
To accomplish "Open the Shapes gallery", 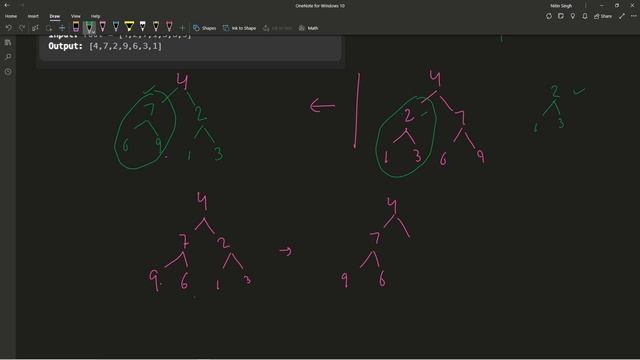I will 204,28.
